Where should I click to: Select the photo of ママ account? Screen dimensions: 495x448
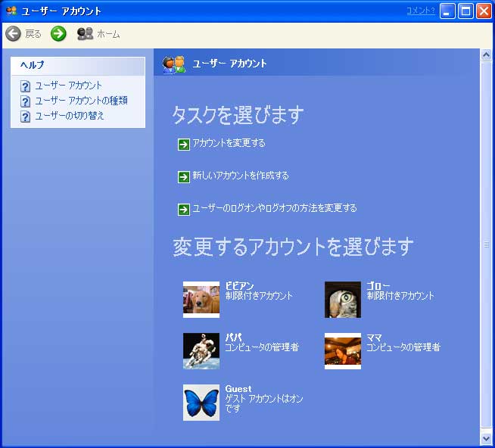[x=343, y=351]
